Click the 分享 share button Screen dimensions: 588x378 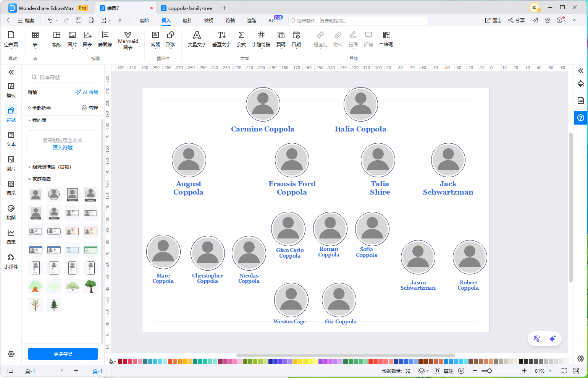516,21
